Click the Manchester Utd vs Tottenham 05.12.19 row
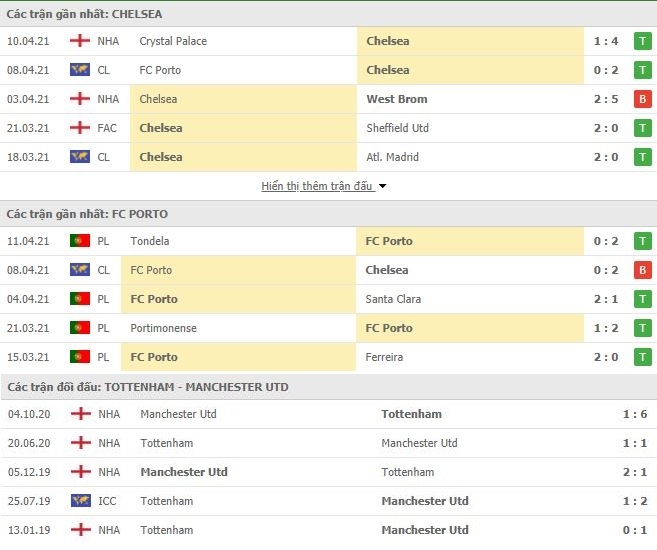The width and height of the screenshot is (657, 550). (328, 472)
